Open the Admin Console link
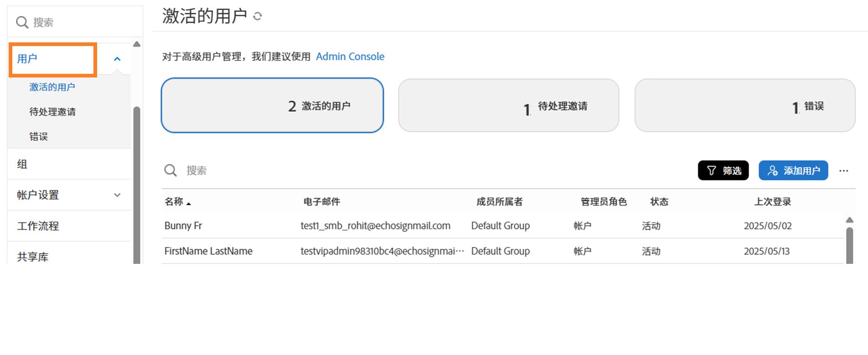This screenshot has height=355, width=868. (x=350, y=57)
